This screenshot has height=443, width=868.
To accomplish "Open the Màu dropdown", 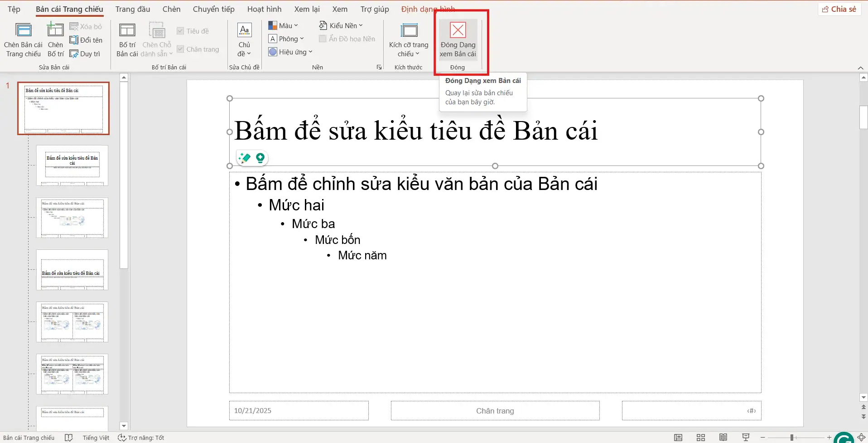I will (x=283, y=25).
